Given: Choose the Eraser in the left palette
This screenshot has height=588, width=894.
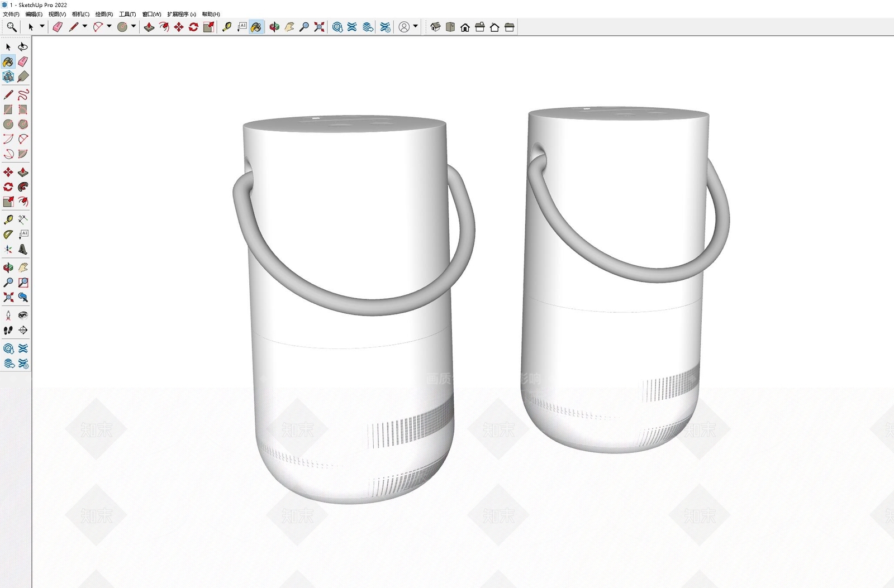Looking at the screenshot, I should point(23,61).
